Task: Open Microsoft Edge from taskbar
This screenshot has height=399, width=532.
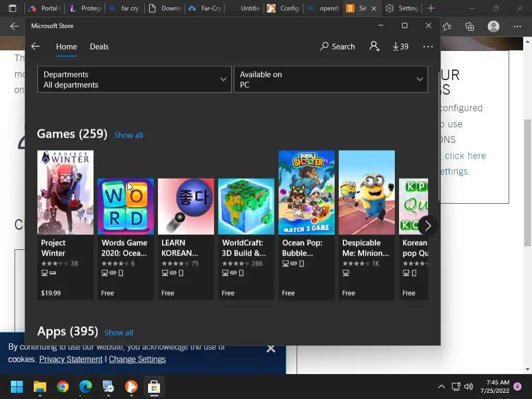Action: click(86, 387)
